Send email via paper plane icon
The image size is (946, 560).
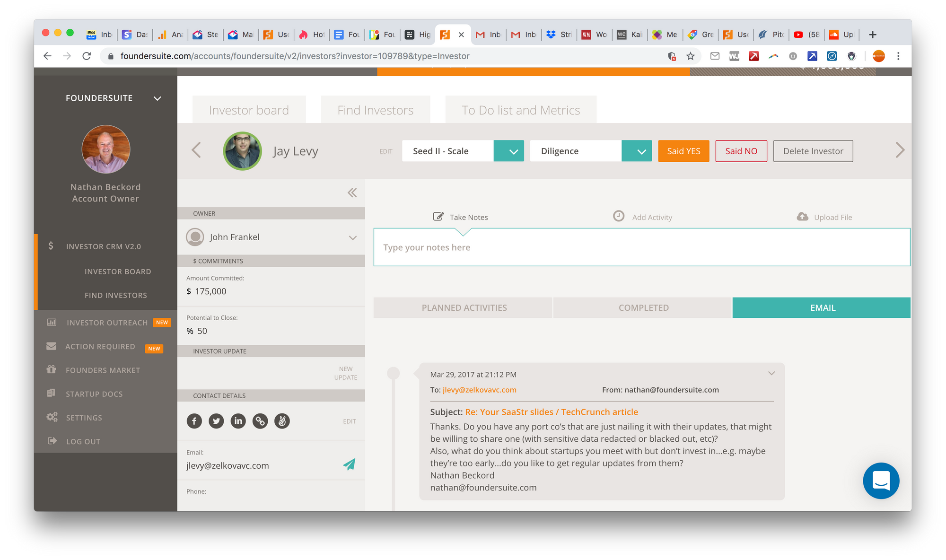(349, 464)
